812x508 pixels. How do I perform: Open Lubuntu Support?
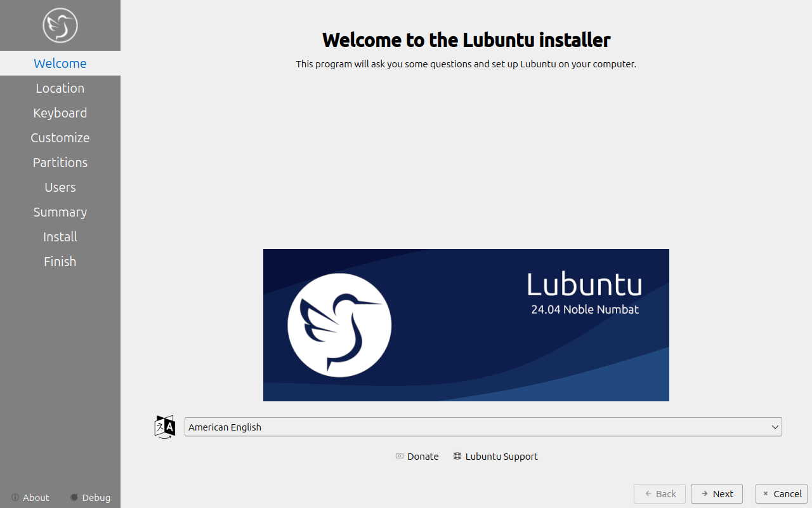pyautogui.click(x=495, y=457)
